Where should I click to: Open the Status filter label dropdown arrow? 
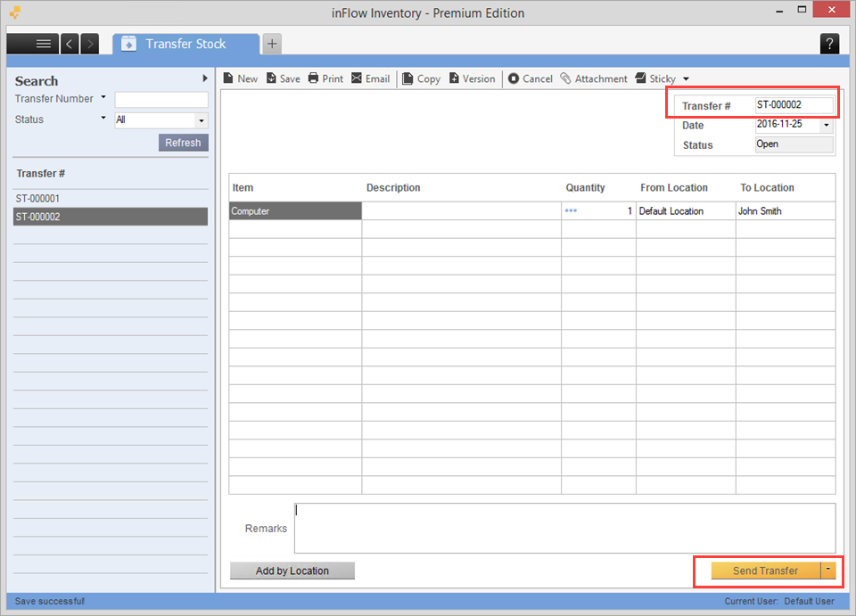coord(103,118)
